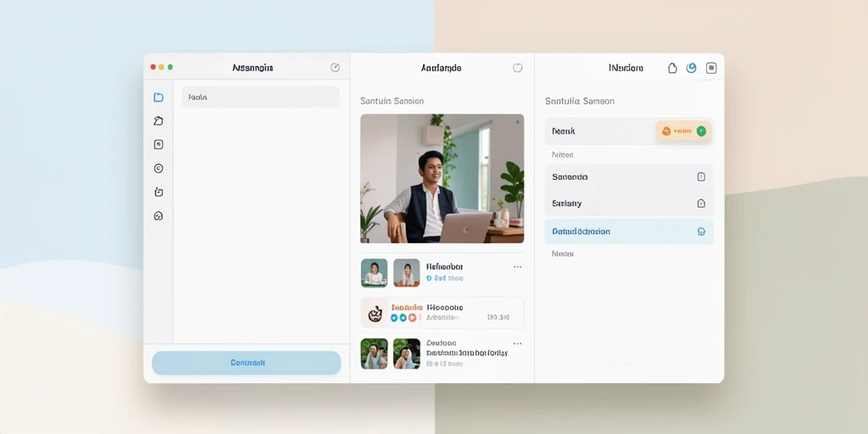This screenshot has width=868, height=434.
Task: Click the bag-shaped icon in the right header
Action: tap(672, 68)
